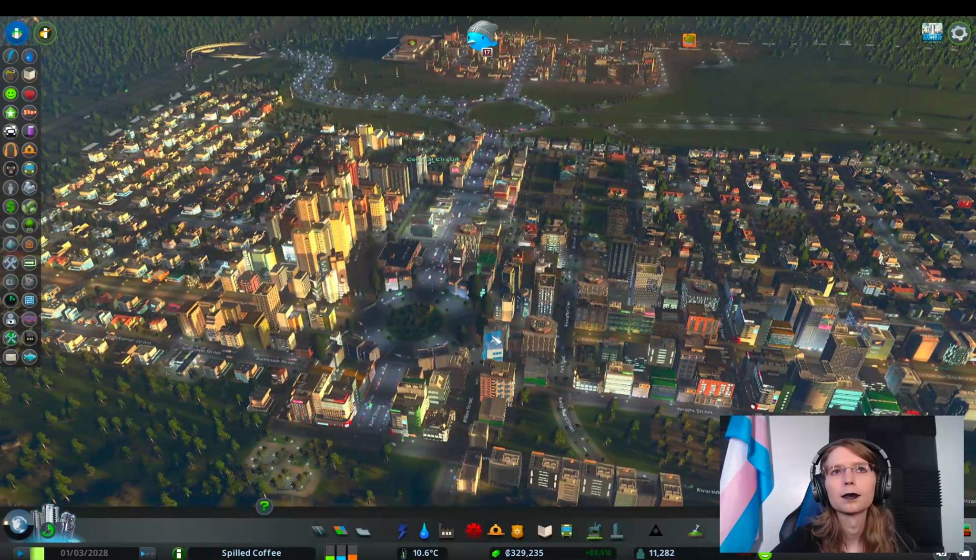This screenshot has height=560, width=976.
Task: Show the Traffic info view
Action: coord(10,131)
